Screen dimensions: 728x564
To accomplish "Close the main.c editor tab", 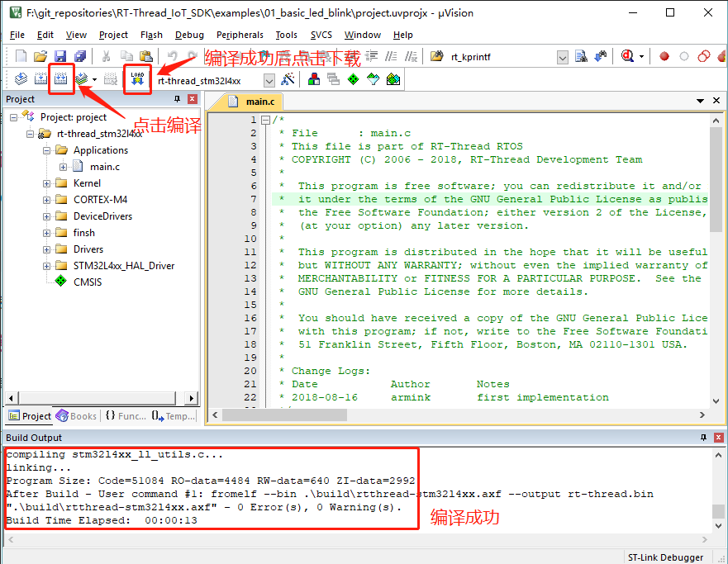I will [x=716, y=101].
